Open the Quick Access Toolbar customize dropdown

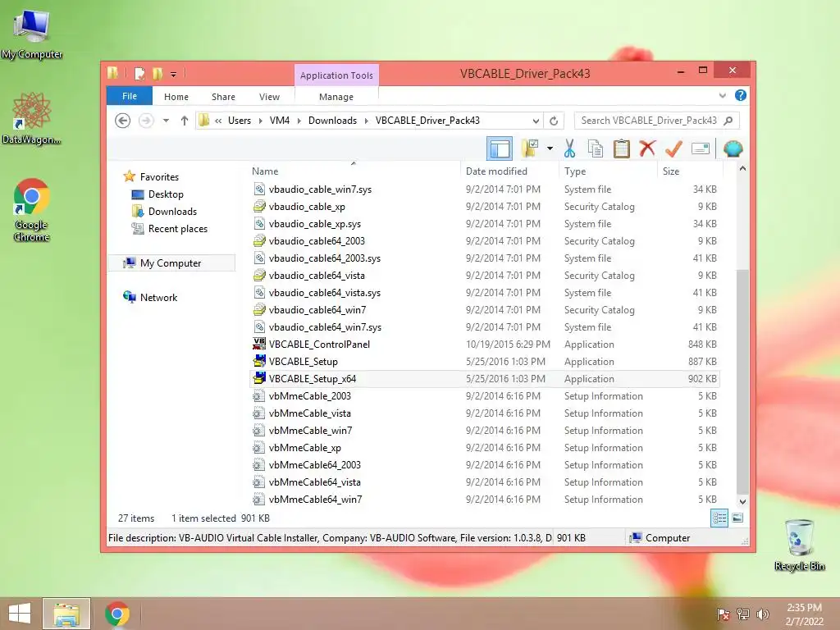tap(174, 75)
